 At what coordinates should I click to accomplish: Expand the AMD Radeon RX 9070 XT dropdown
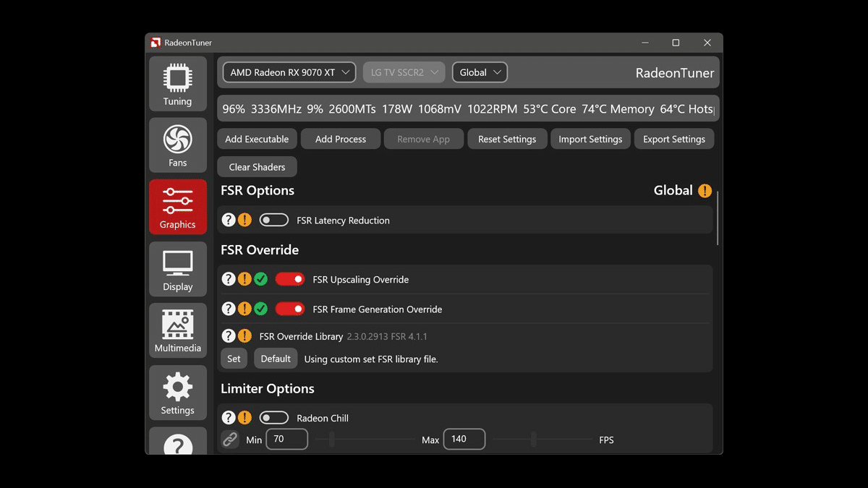(289, 72)
